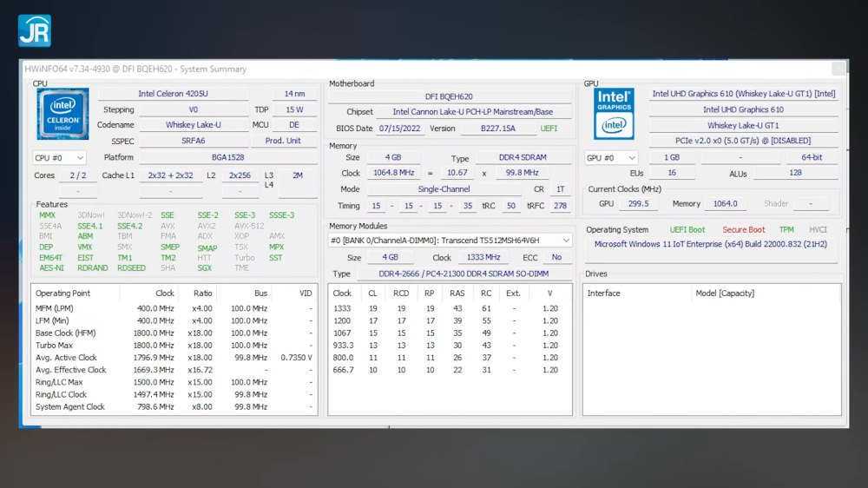Click the Intel Celeron CPU badge
This screenshot has height=488, width=868.
pyautogui.click(x=62, y=114)
